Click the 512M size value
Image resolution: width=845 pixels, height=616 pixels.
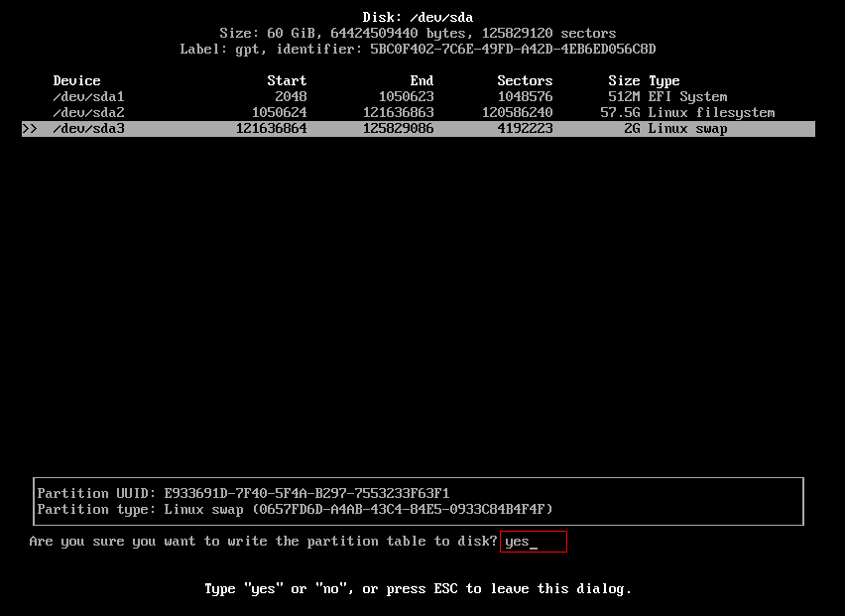(x=624, y=97)
